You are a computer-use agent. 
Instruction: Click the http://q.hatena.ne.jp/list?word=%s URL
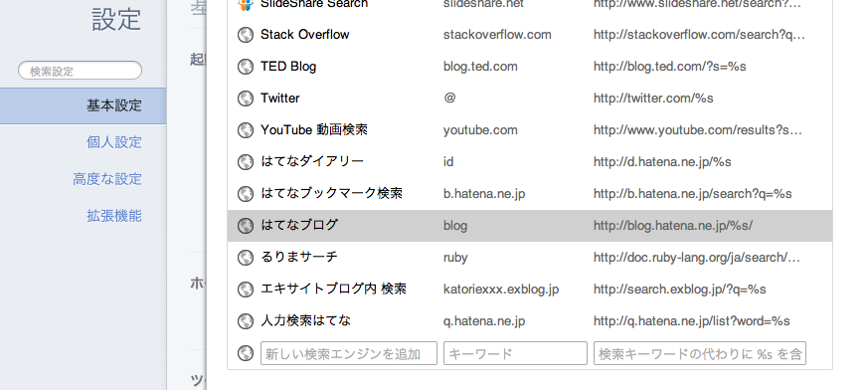692,320
